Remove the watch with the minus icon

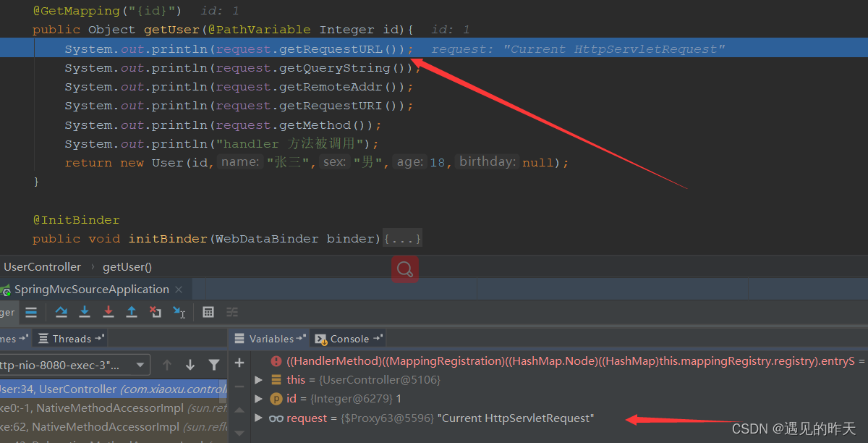(x=239, y=387)
